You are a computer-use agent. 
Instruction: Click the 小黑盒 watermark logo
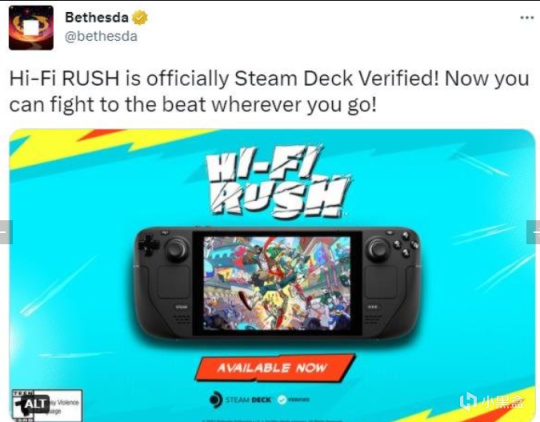(492, 401)
